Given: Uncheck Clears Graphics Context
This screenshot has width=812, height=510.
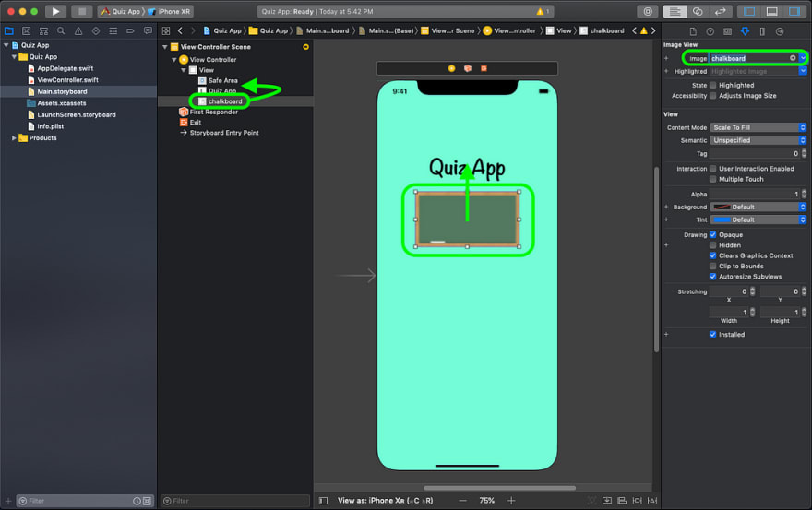Looking at the screenshot, I should (x=713, y=255).
